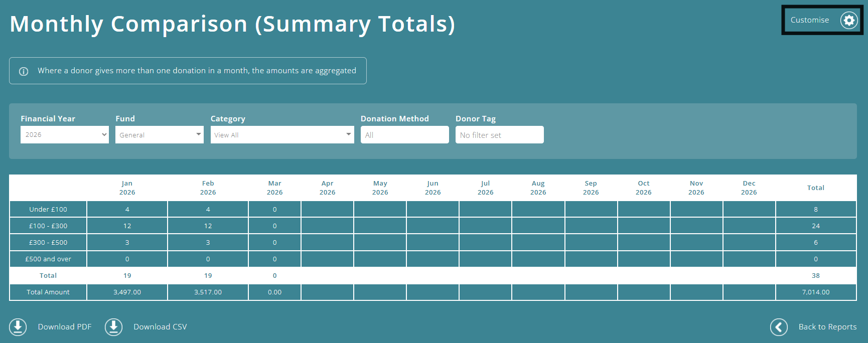
Task: Click the Customise label
Action: (x=810, y=20)
